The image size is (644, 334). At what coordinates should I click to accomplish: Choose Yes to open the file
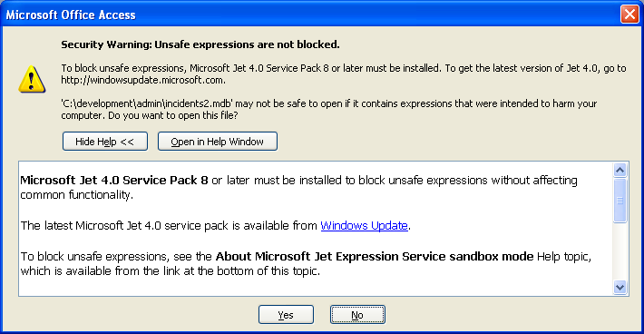(286, 315)
